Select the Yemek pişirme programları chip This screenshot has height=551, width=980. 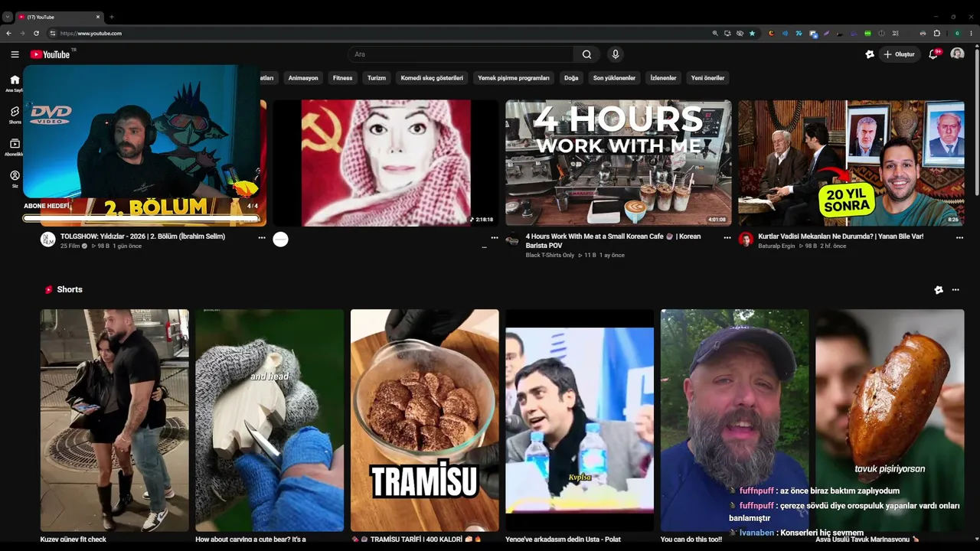click(x=514, y=78)
